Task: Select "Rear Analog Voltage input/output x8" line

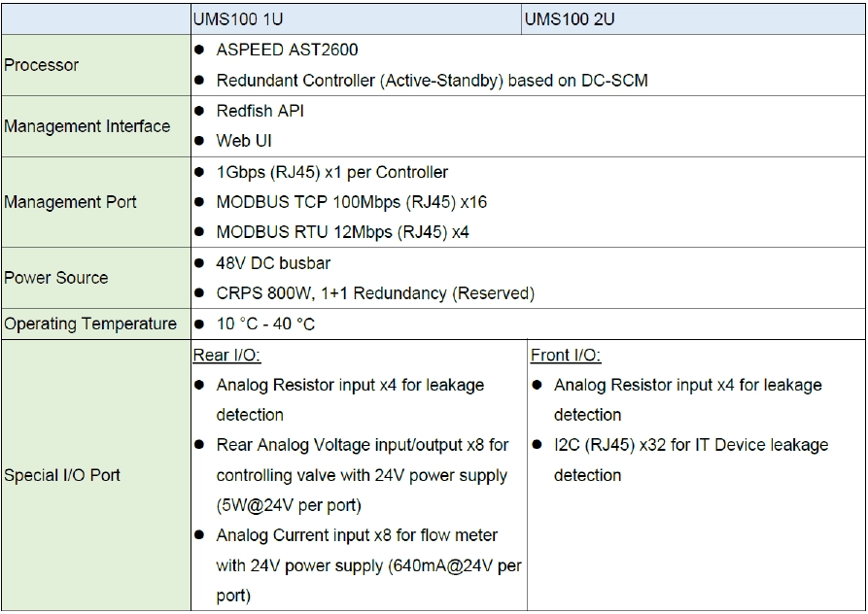Action: point(363,445)
